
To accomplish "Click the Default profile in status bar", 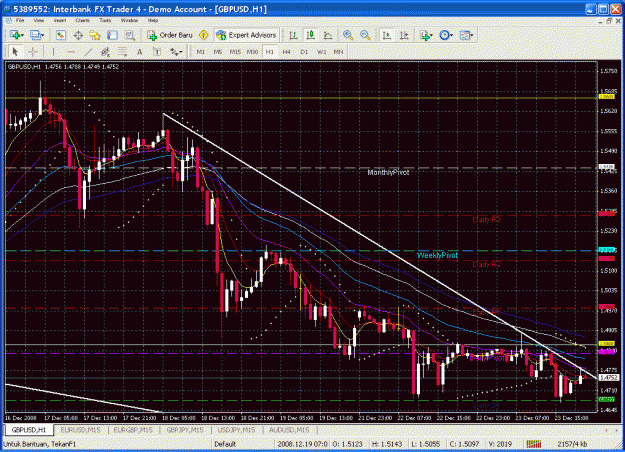I will [x=225, y=444].
